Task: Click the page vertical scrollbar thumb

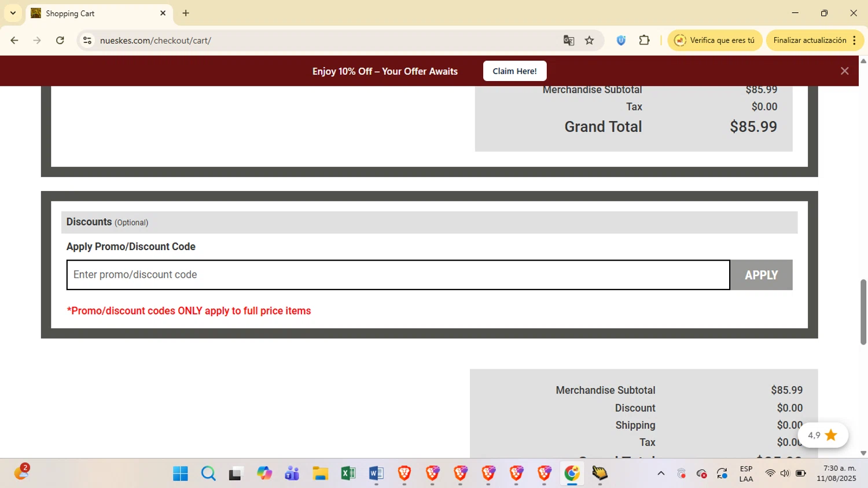Action: click(863, 312)
